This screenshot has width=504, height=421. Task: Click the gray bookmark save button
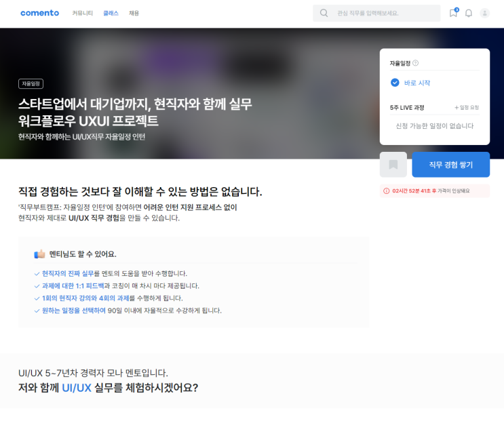tap(393, 165)
